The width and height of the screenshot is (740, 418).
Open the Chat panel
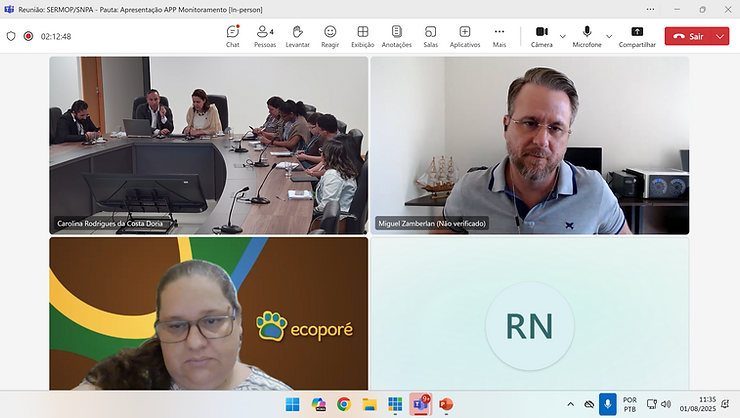tap(232, 36)
